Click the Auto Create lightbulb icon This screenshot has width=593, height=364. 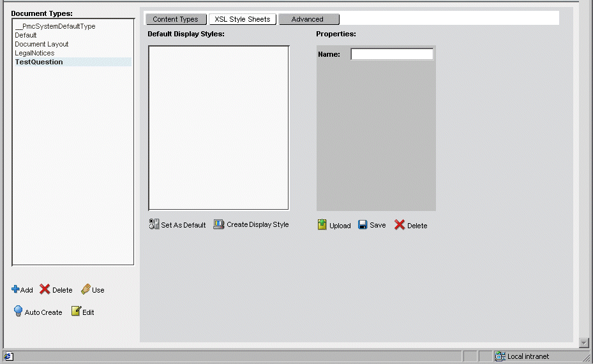point(19,312)
